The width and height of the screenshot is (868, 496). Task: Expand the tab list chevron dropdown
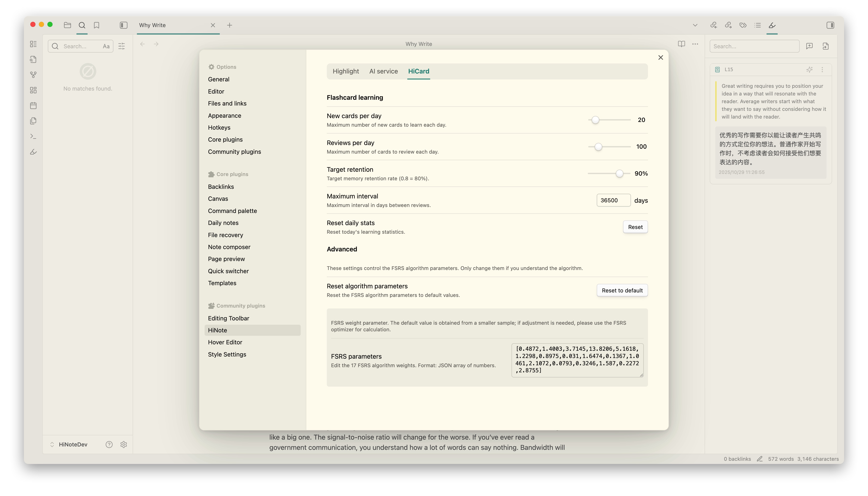695,25
